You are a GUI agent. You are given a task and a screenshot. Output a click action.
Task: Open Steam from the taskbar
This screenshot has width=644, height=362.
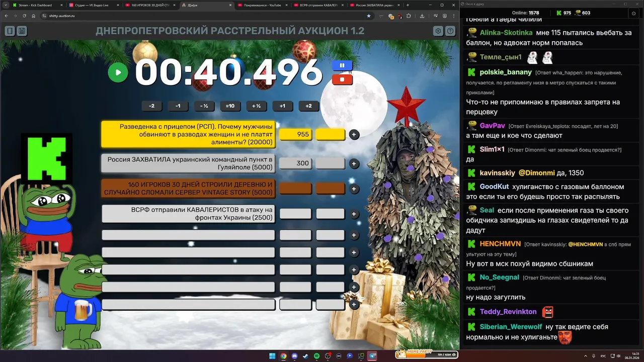click(x=305, y=356)
